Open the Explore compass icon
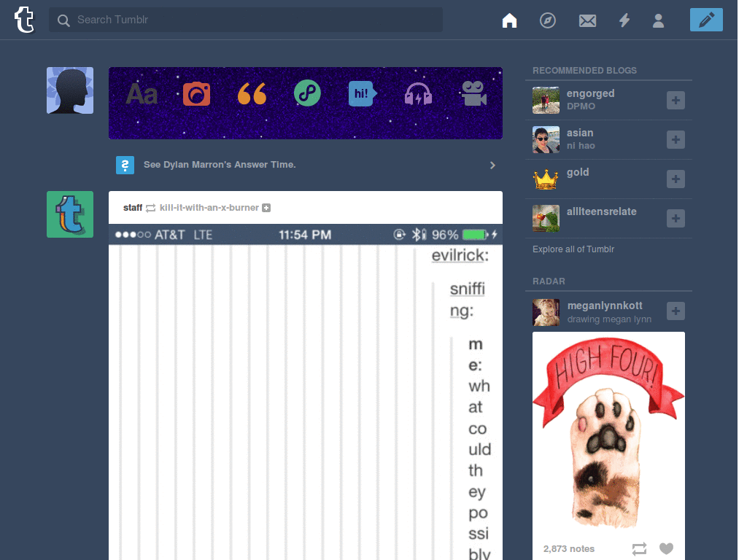 tap(547, 20)
